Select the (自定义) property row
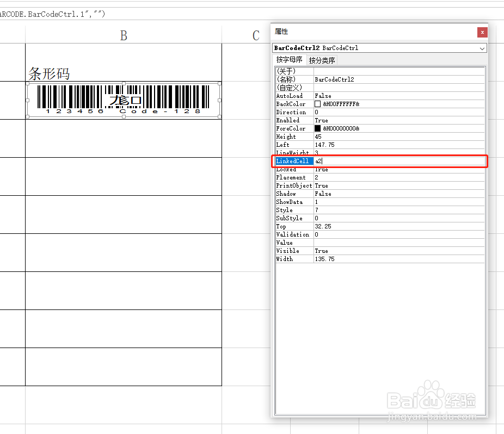This screenshot has width=504, height=434. [x=380, y=88]
